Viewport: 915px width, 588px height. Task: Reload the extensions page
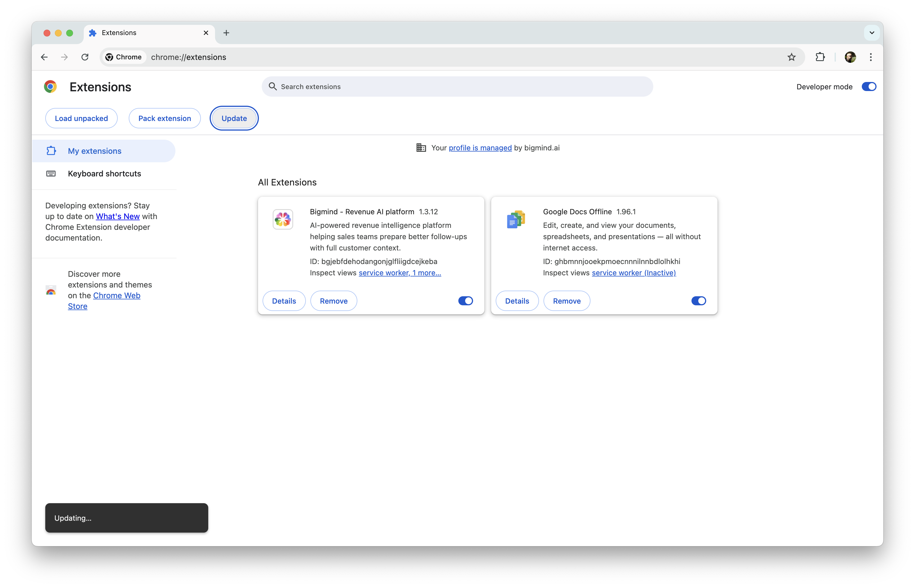click(x=85, y=57)
